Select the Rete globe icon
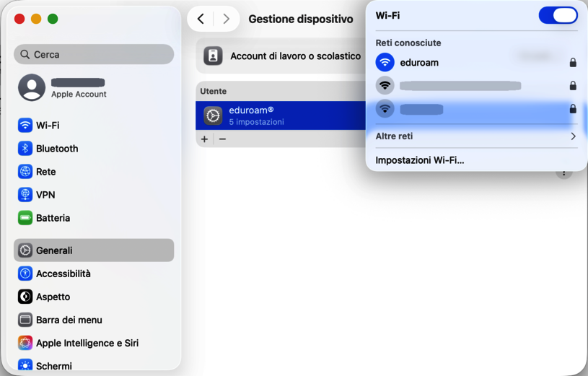The height and width of the screenshot is (376, 588). point(25,172)
